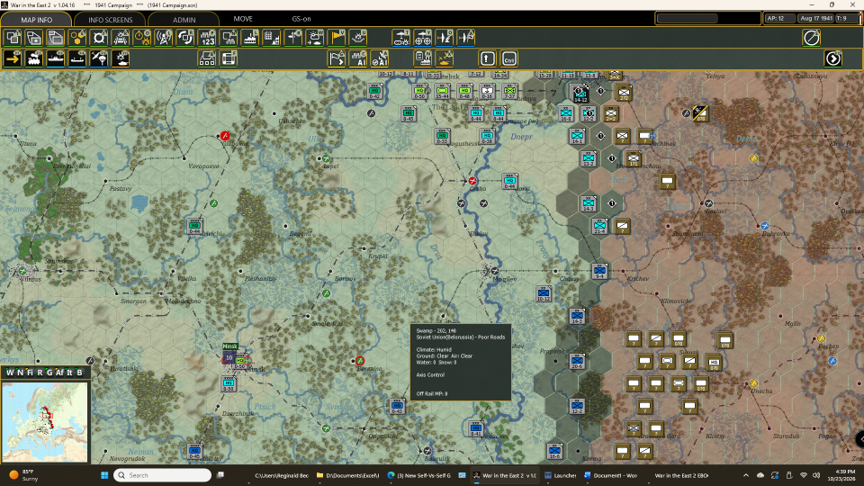
Task: Toggle the weather cloud-and-sun icon
Action: (x=315, y=38)
